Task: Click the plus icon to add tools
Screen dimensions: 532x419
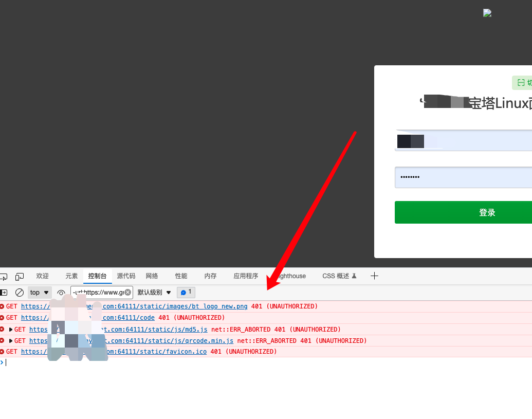Action: [374, 276]
